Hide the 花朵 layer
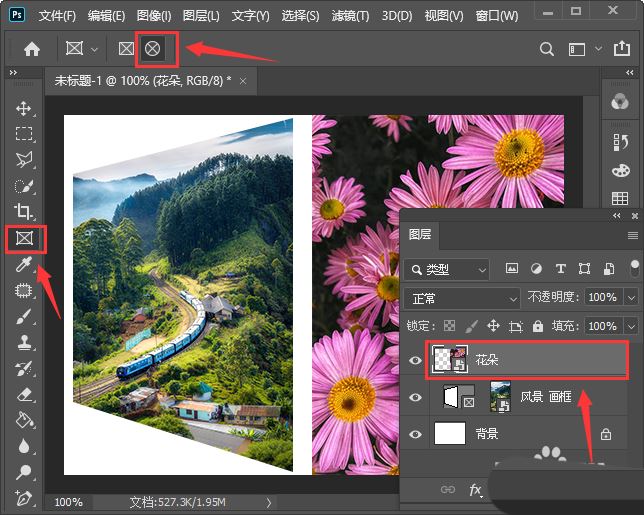The height and width of the screenshot is (515, 644). pos(415,361)
